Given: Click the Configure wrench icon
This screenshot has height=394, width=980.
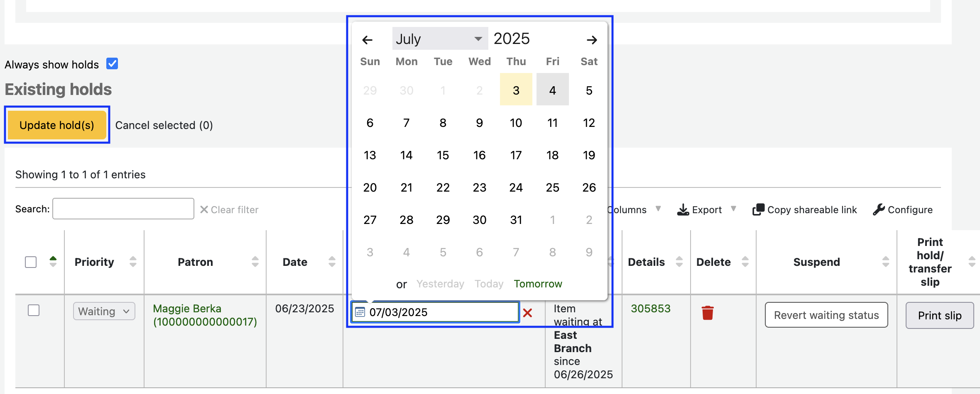Looking at the screenshot, I should click(878, 210).
